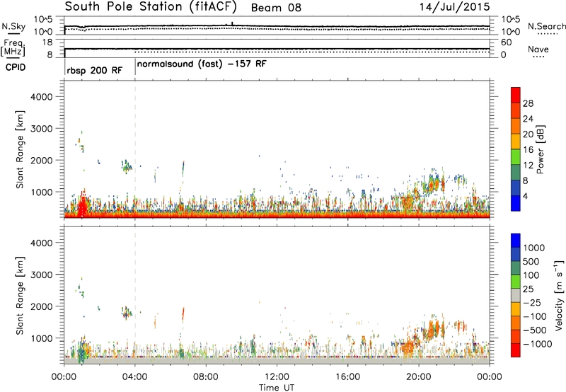Click the velocity colorbar value '-1000'
Viewport: 566px width, 392px height.
538,344
